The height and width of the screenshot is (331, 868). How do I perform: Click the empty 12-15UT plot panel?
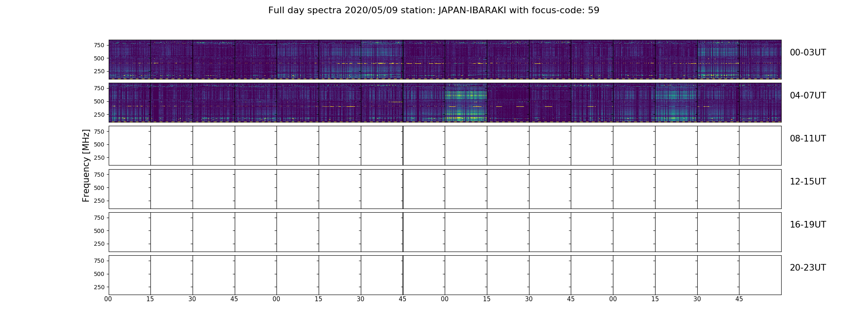click(x=445, y=189)
